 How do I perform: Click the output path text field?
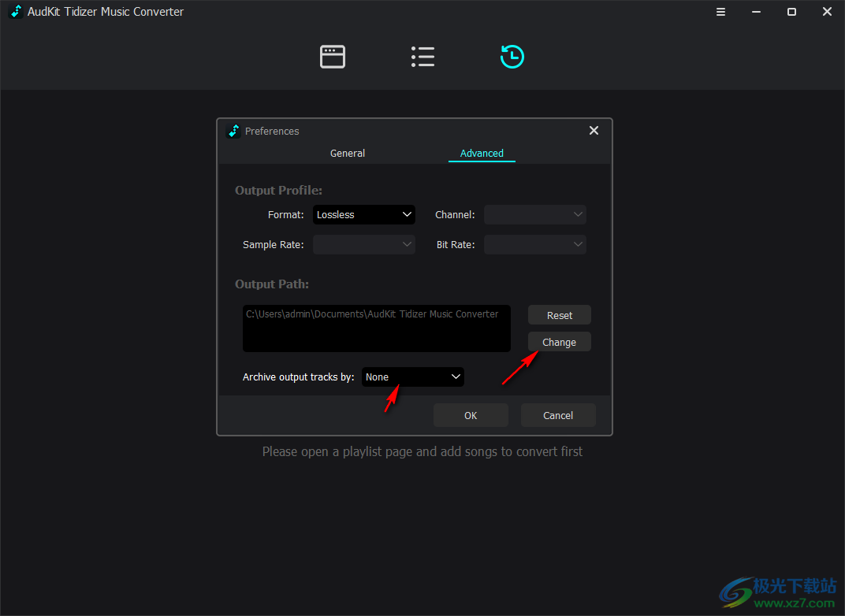377,328
